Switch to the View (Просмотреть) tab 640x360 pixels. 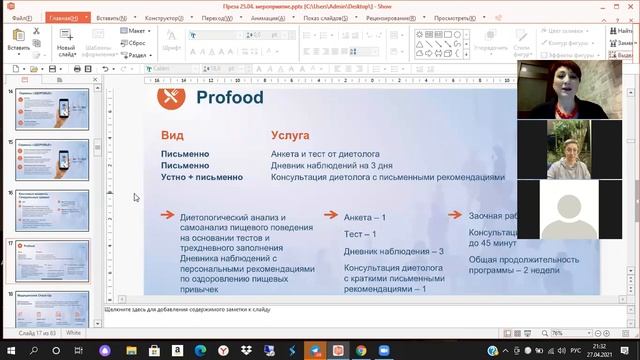click(x=455, y=18)
